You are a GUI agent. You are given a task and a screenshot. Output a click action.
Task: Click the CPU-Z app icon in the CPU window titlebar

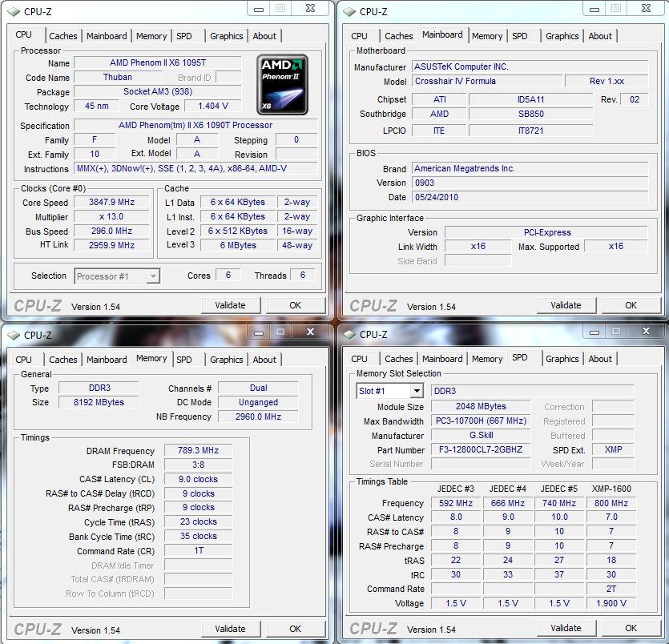point(14,11)
